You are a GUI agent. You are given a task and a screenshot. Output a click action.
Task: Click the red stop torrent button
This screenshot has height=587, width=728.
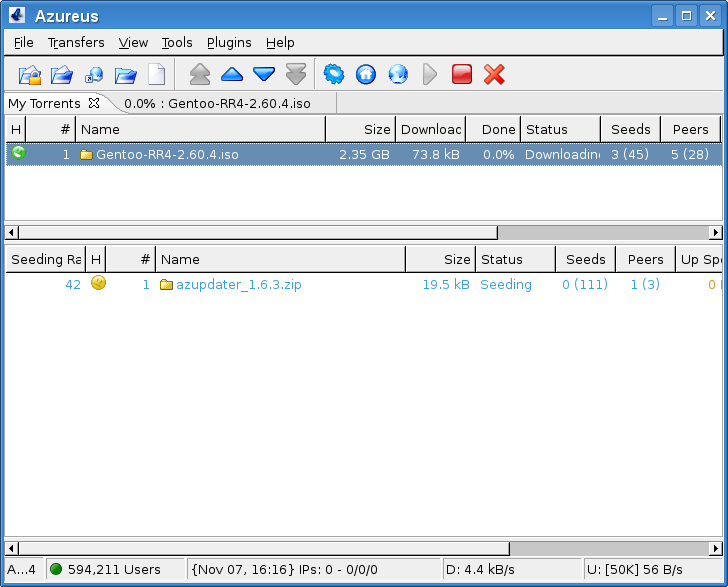pos(462,74)
